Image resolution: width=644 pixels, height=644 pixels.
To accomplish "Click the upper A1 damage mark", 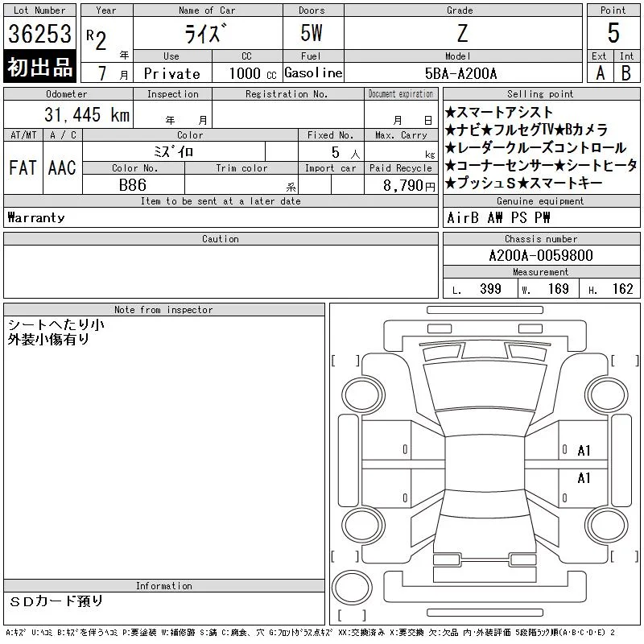I will 584,451.
